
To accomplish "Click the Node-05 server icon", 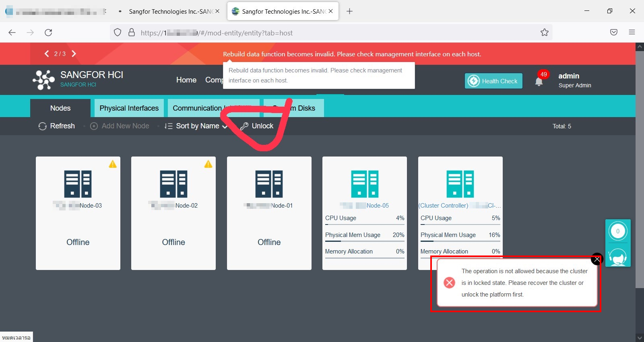I will coord(365,184).
